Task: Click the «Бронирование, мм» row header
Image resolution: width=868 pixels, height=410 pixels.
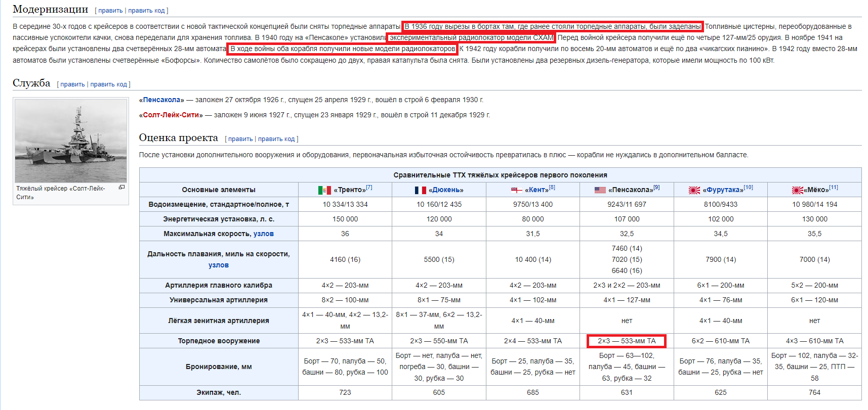Action: (x=219, y=367)
